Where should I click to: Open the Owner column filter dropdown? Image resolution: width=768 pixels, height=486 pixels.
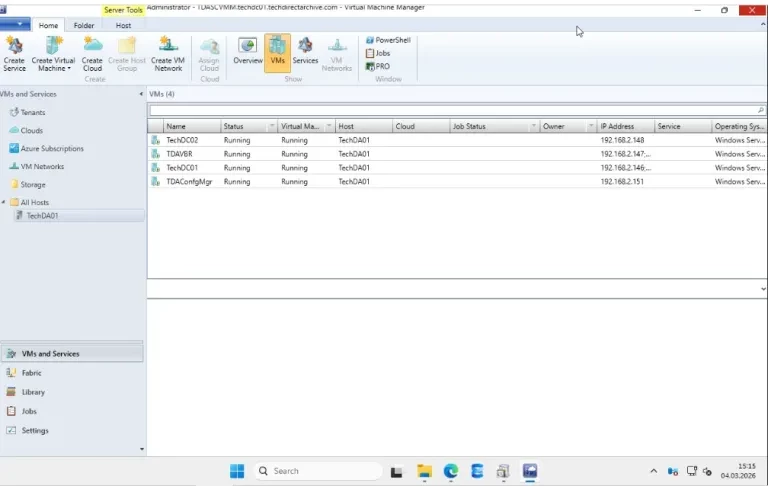pyautogui.click(x=591, y=126)
